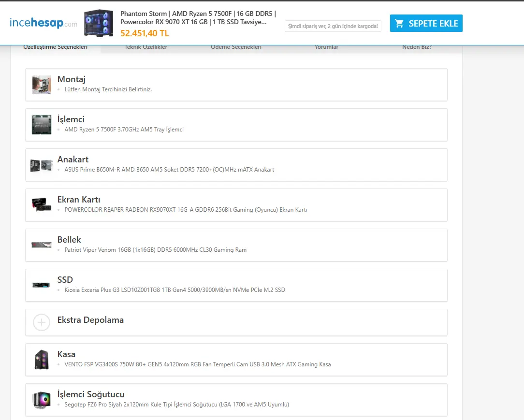524x420 pixels.
Task: Click the SSD drive icon
Action: click(41, 285)
